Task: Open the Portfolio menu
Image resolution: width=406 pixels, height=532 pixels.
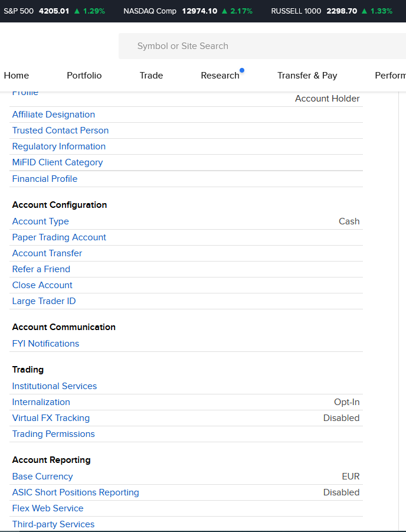Action: coord(84,76)
